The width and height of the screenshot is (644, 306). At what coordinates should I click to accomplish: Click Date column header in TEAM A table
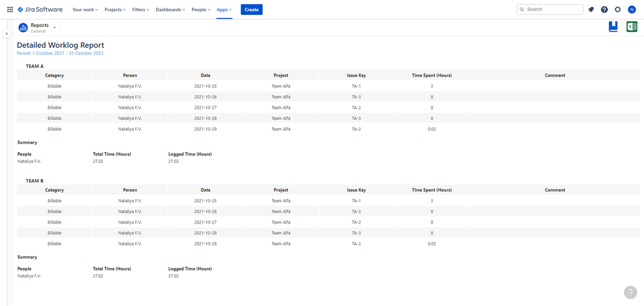[206, 75]
